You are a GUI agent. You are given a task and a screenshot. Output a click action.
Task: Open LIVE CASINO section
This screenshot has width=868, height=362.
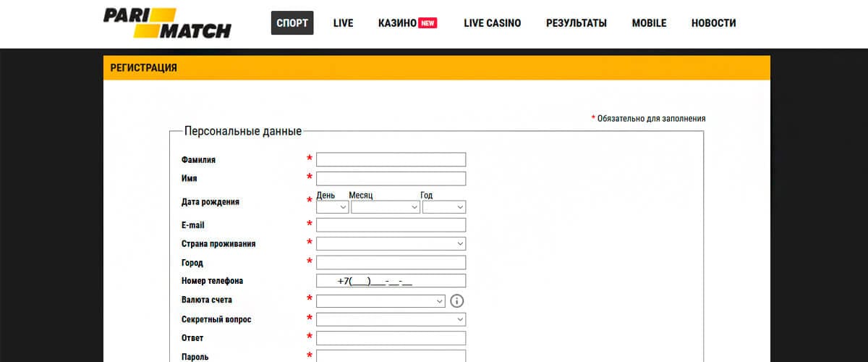pyautogui.click(x=493, y=23)
